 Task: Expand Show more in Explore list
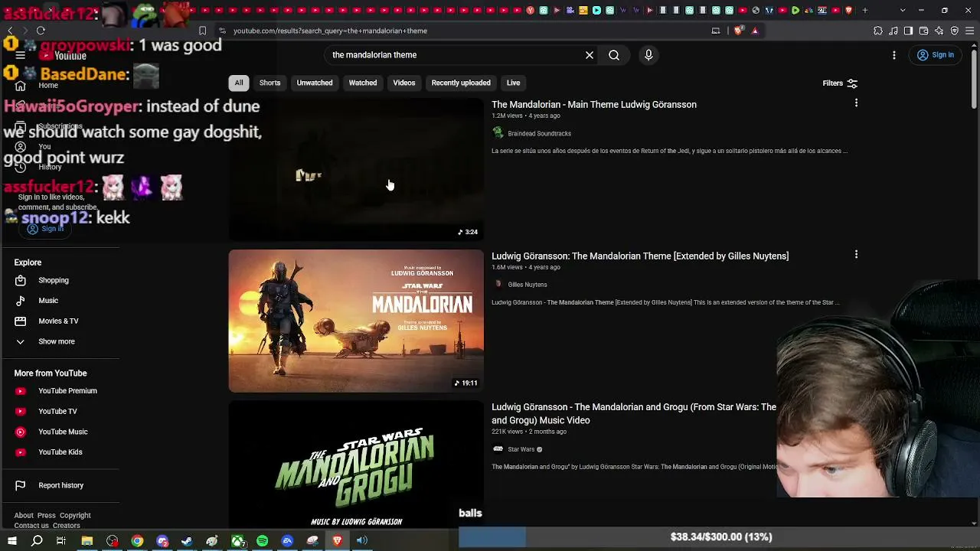[57, 341]
